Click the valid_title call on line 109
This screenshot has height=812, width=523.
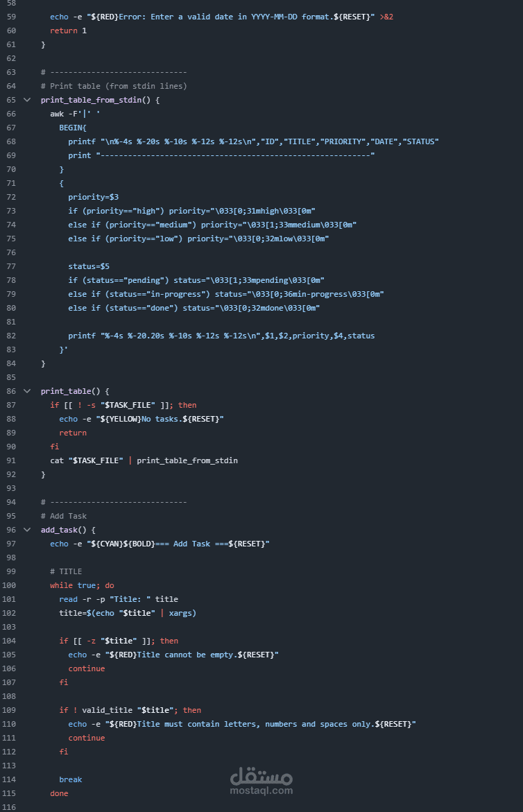pos(109,710)
